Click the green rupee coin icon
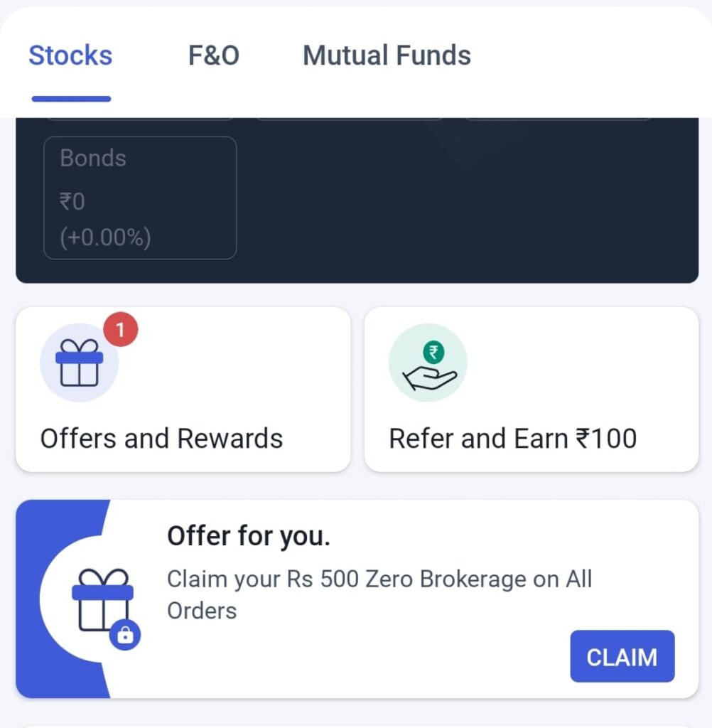Image resolution: width=712 pixels, height=728 pixels. (433, 351)
